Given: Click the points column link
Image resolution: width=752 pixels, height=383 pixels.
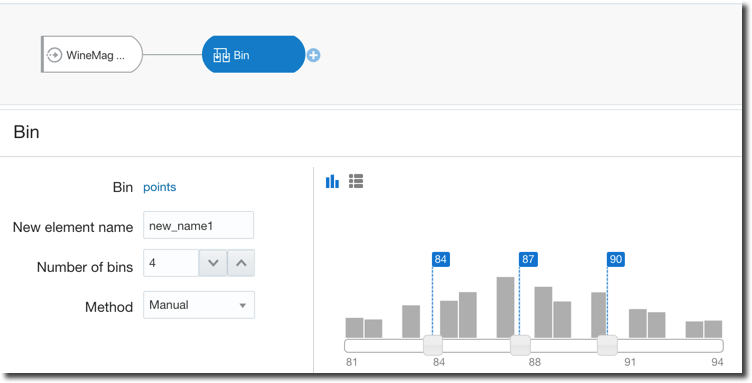Looking at the screenshot, I should [160, 187].
